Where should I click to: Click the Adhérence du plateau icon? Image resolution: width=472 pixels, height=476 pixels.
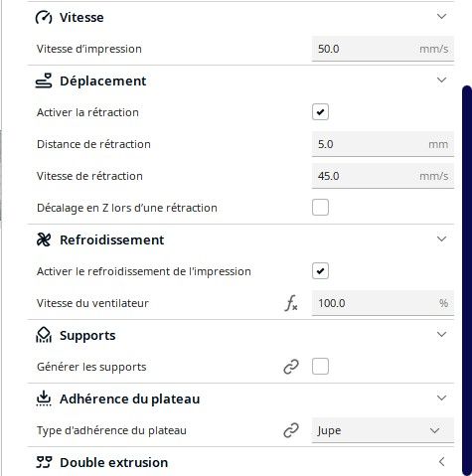point(44,398)
